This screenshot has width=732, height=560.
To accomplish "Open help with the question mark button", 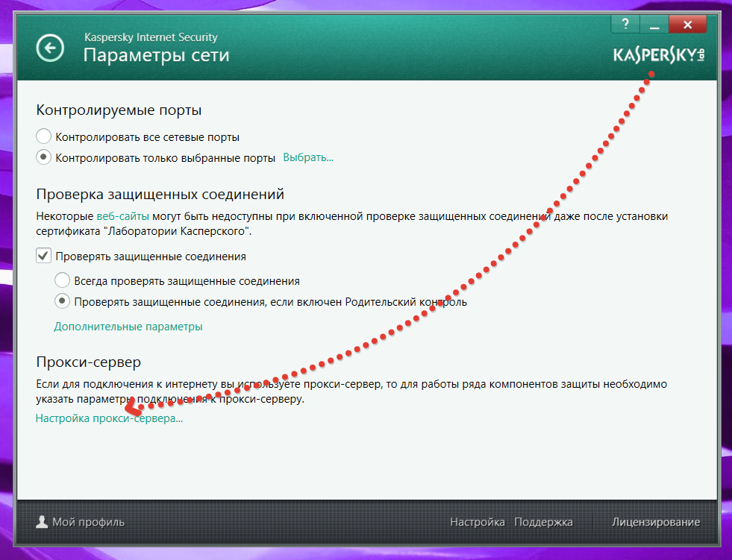I will [625, 25].
